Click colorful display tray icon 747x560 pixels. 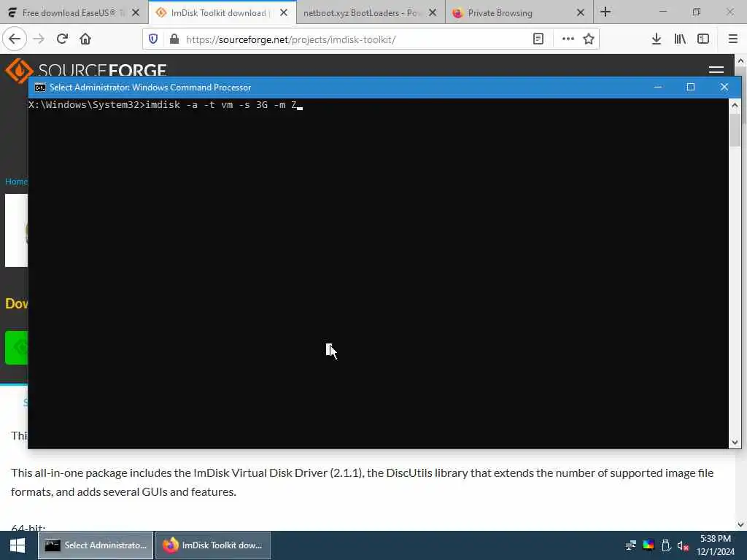click(x=649, y=545)
